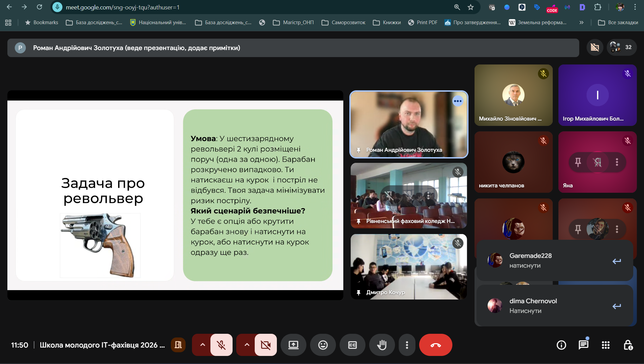Unpin the Роман Андрійович Золотуха tile

point(358,150)
